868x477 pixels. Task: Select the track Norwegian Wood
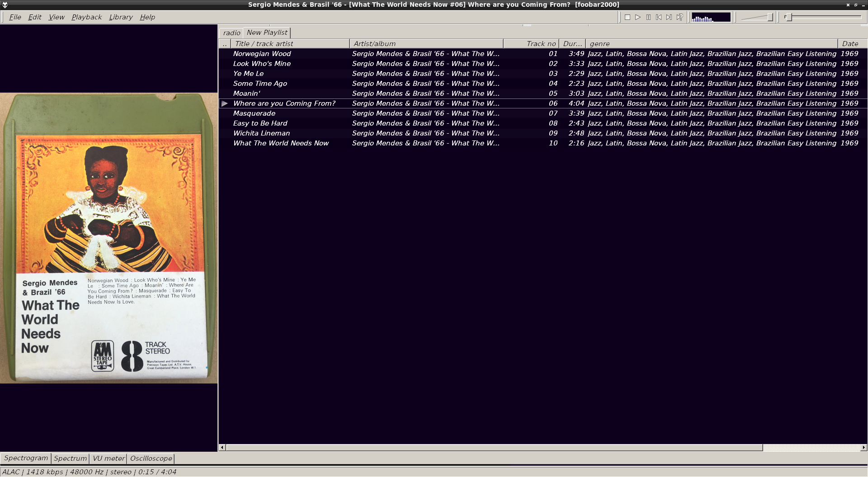(262, 54)
